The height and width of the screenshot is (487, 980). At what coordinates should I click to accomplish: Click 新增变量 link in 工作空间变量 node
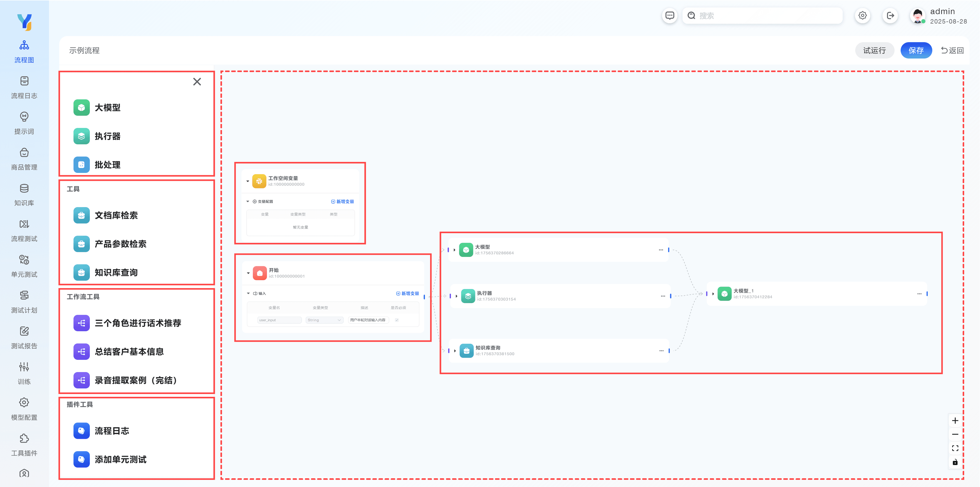point(342,201)
